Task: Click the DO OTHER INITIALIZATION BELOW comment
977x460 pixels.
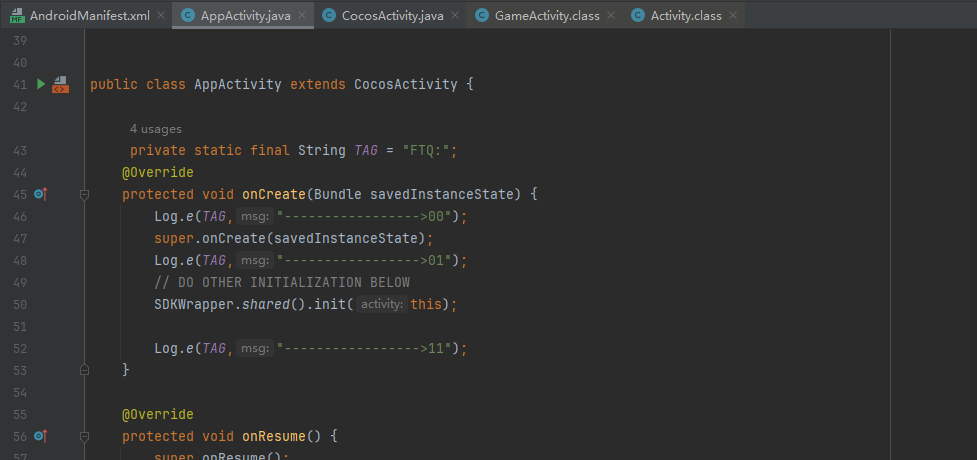Action: pyautogui.click(x=282, y=282)
